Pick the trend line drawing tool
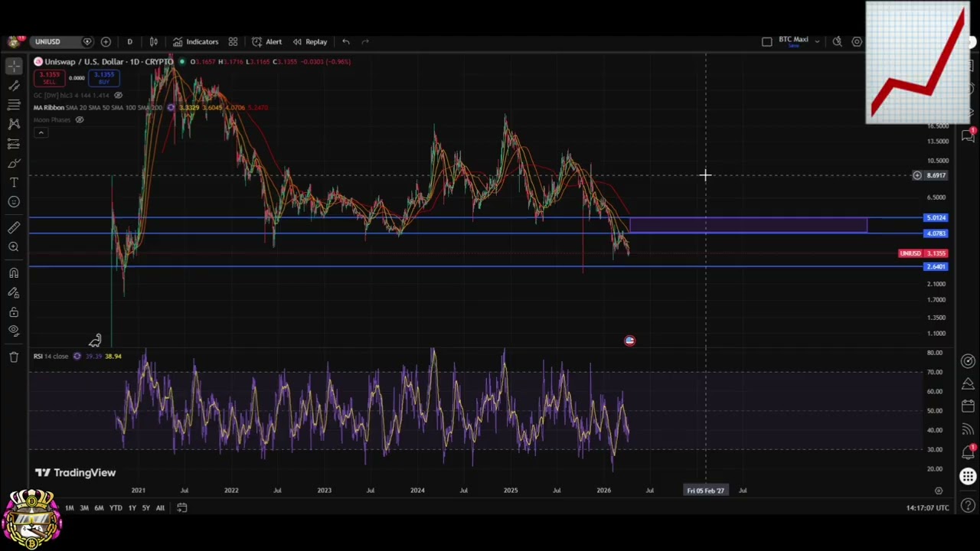Screen dimensions: 980x551 14,86
